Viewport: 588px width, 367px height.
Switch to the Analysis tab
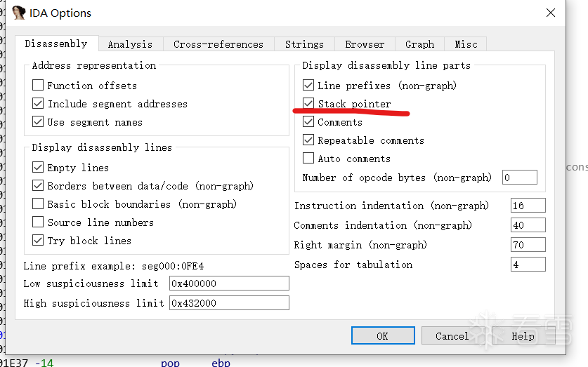(x=130, y=44)
